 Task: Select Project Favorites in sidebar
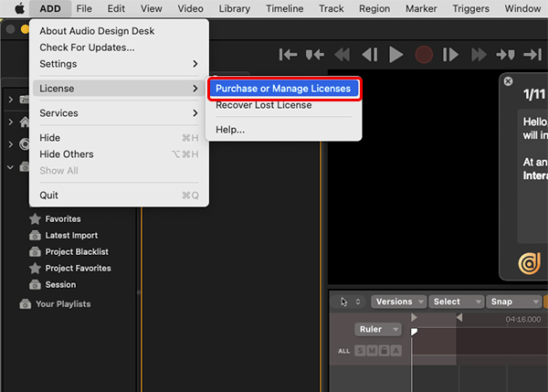coord(78,269)
